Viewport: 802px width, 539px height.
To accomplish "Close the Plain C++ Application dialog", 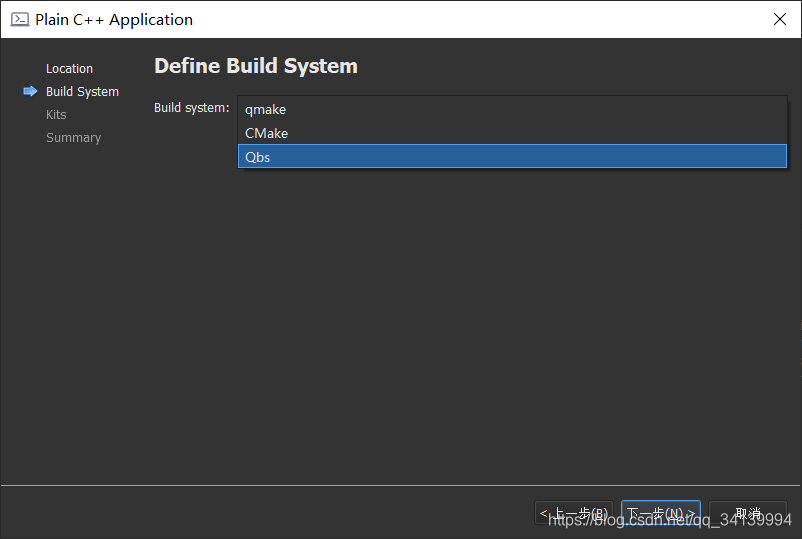I will [x=779, y=19].
